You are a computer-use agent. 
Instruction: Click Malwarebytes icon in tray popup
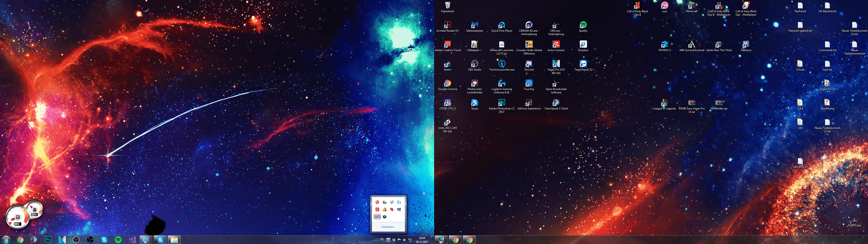pos(399,210)
